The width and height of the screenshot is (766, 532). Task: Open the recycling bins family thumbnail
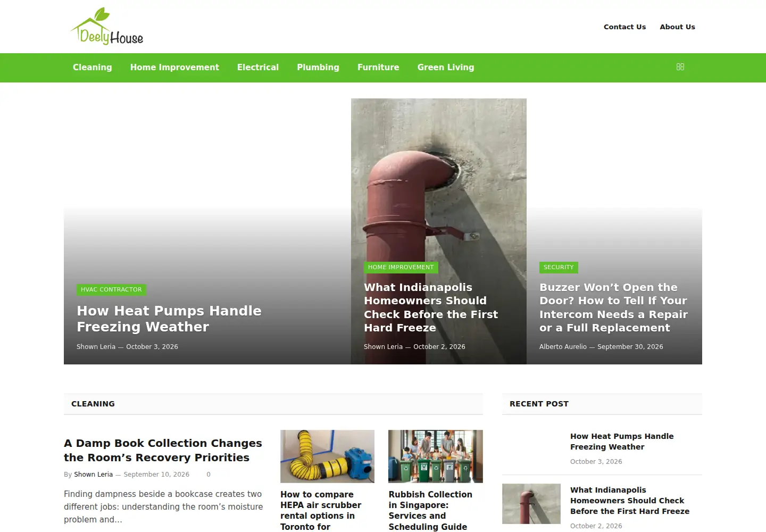[x=436, y=456]
